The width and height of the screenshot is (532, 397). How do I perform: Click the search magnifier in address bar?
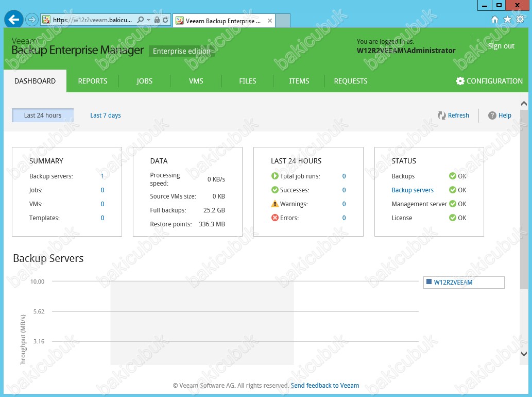point(140,20)
